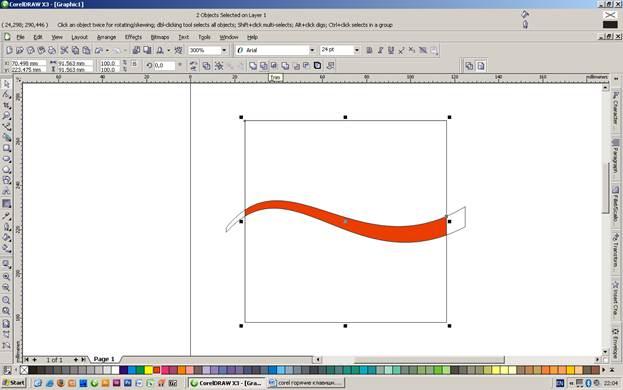Click the Import icon in standard toolbar
This screenshot has height=390, width=623.
[x=136, y=50]
